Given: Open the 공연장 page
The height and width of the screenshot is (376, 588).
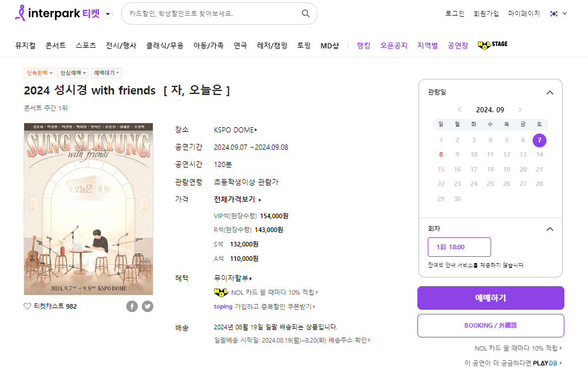Looking at the screenshot, I should (458, 45).
